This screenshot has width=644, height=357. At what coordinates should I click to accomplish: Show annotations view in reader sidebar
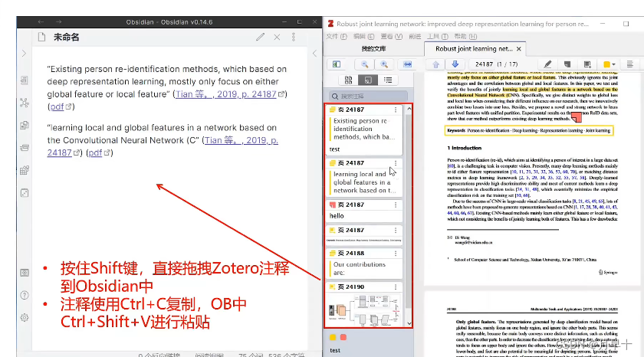point(368,80)
